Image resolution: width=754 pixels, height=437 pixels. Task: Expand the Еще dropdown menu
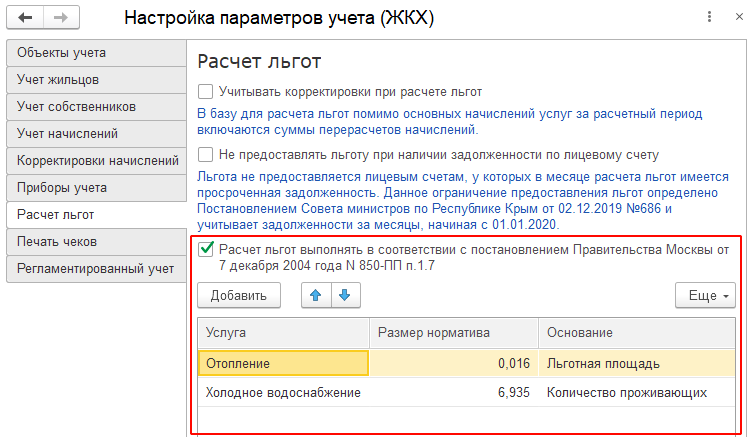[705, 295]
